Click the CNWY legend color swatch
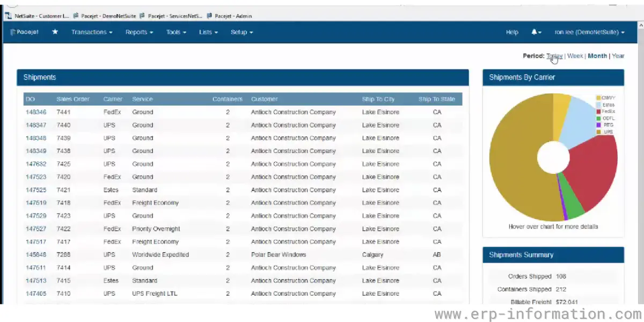644x322 pixels. (x=598, y=98)
